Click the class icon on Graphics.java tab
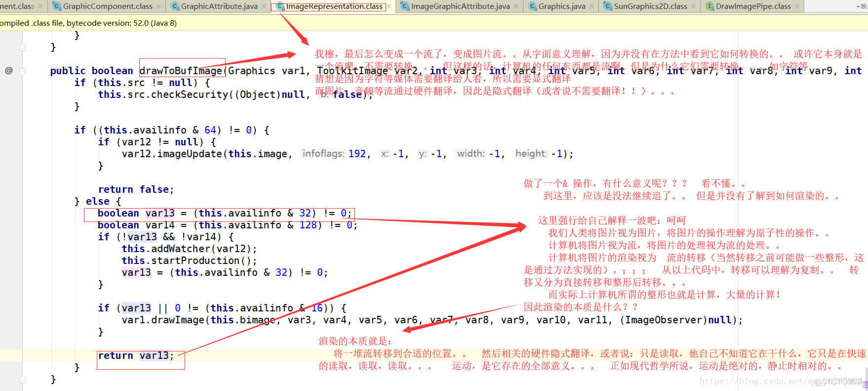The height and width of the screenshot is (391, 868). [x=532, y=6]
